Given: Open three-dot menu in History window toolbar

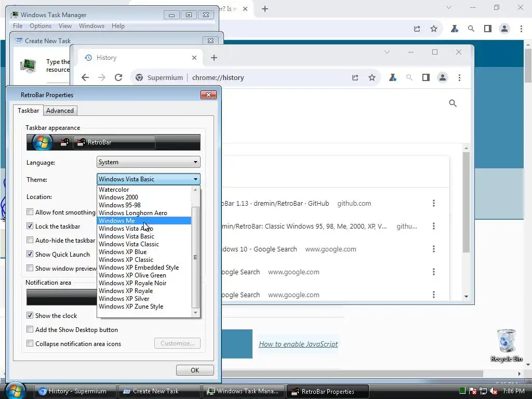Looking at the screenshot, I should coord(459,78).
